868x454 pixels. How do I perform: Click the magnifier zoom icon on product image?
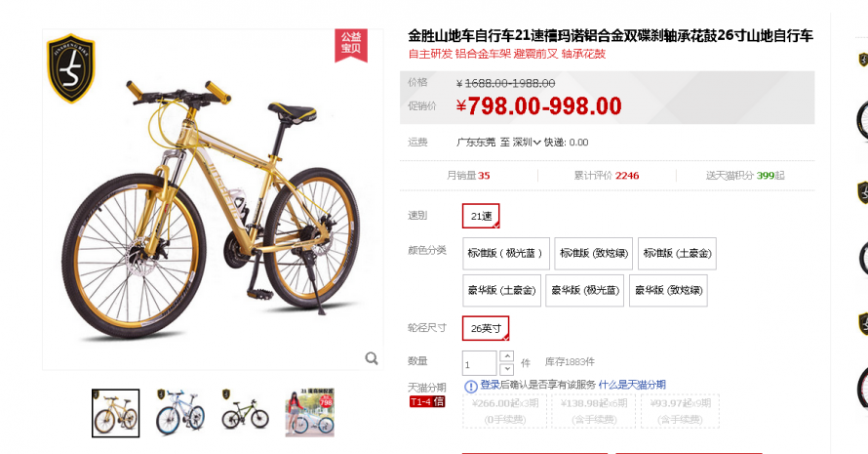pyautogui.click(x=372, y=358)
